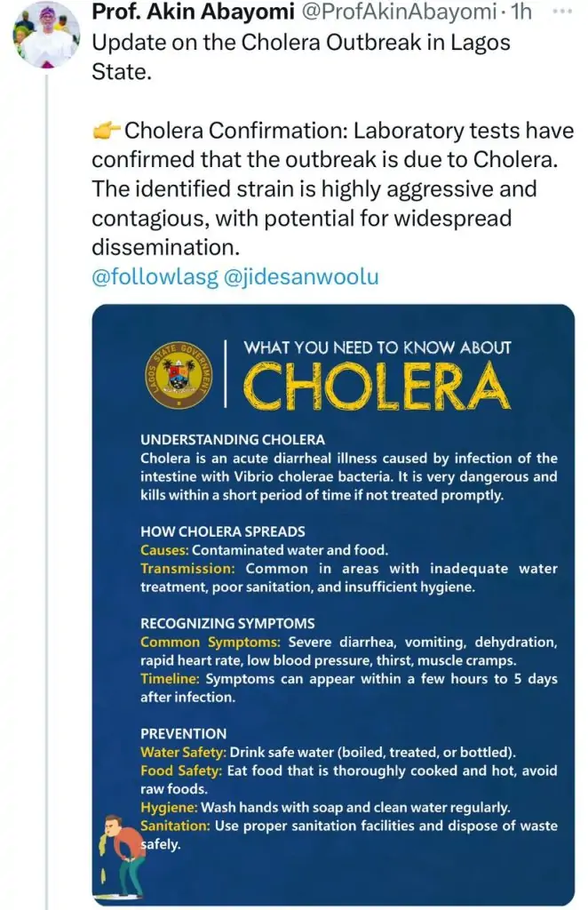Image resolution: width=588 pixels, height=910 pixels.
Task: Click the 'Recognizing Symptoms' heading
Action: 227,623
